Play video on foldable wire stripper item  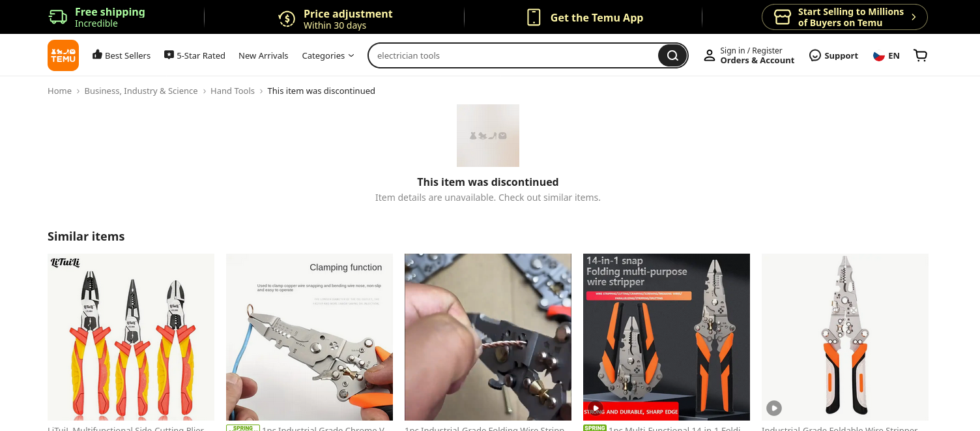(x=774, y=408)
